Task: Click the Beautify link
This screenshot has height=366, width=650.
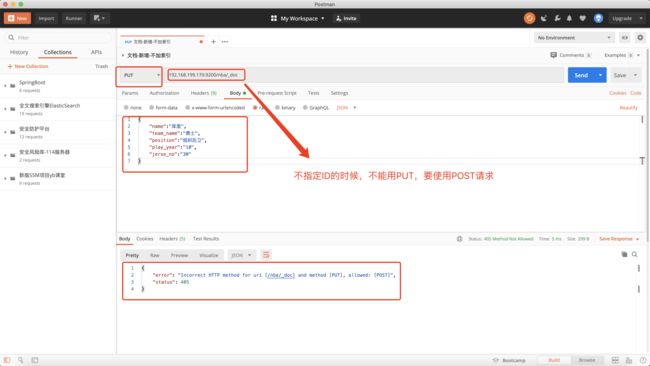Action: click(x=628, y=108)
